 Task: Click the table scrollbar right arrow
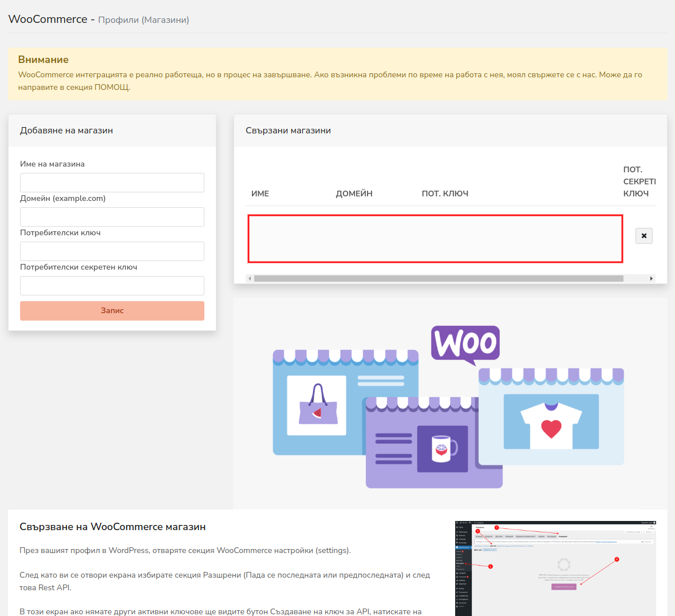pyautogui.click(x=652, y=278)
